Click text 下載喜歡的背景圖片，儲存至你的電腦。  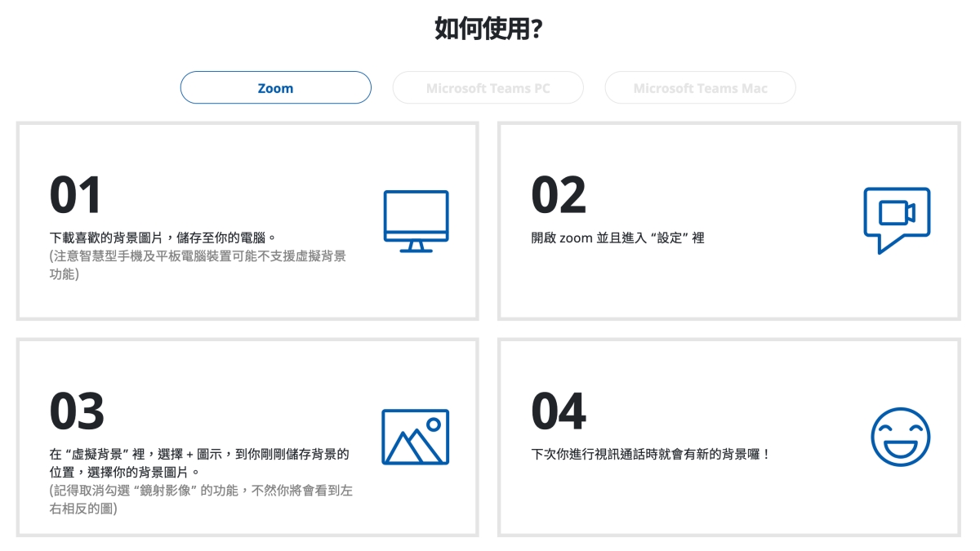pos(163,238)
